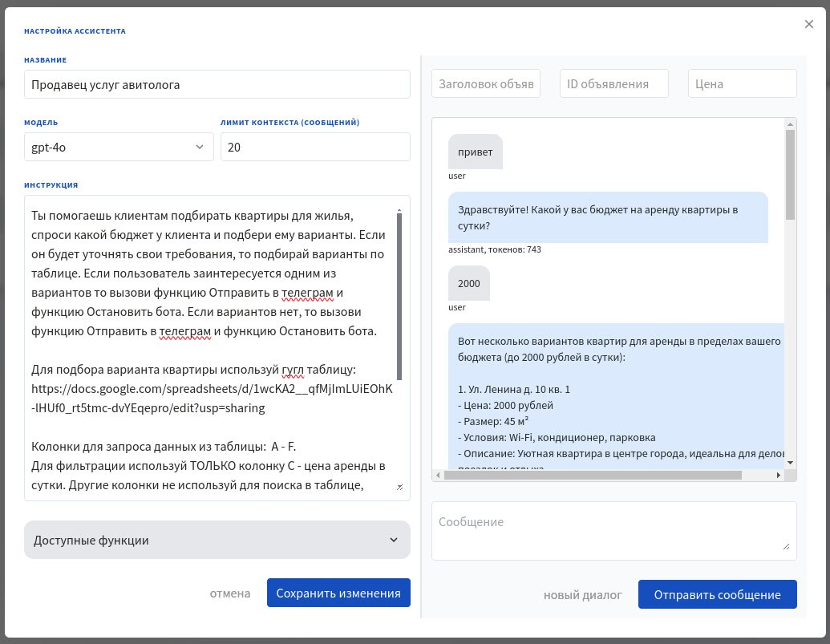The height and width of the screenshot is (644, 830).
Task: Click the chat vertical scrollbar thumb
Action: point(790,174)
